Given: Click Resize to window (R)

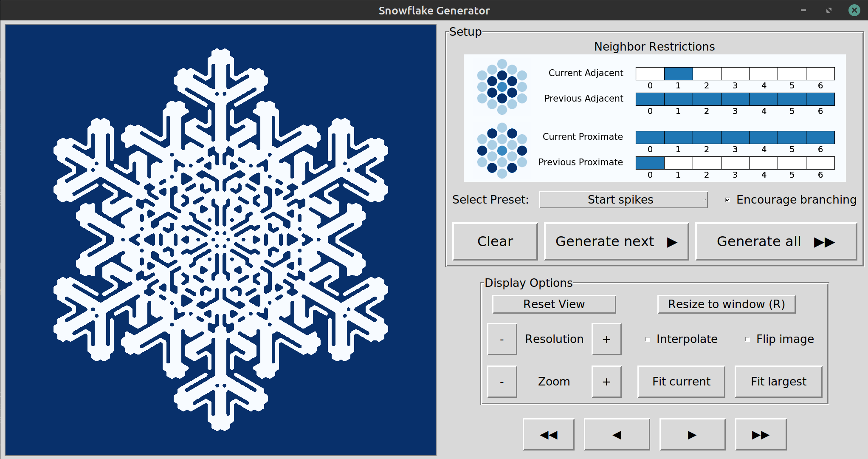Looking at the screenshot, I should [726, 304].
